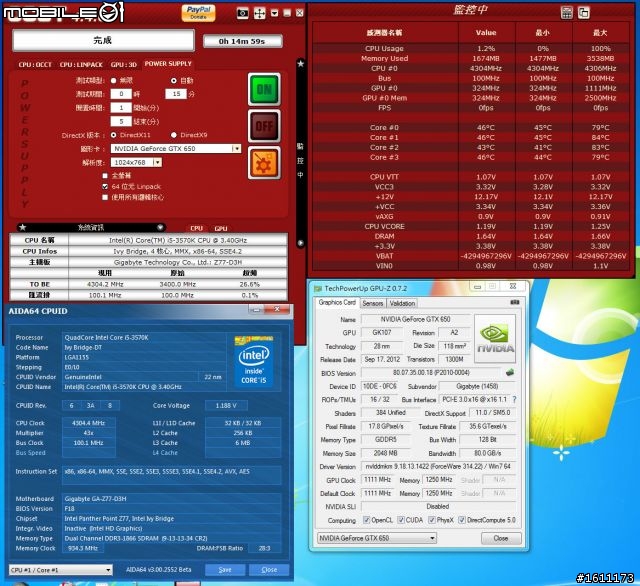Click the CPU VCORE row in monitoring table
Viewport: 640px width, 586px height.
[471, 226]
